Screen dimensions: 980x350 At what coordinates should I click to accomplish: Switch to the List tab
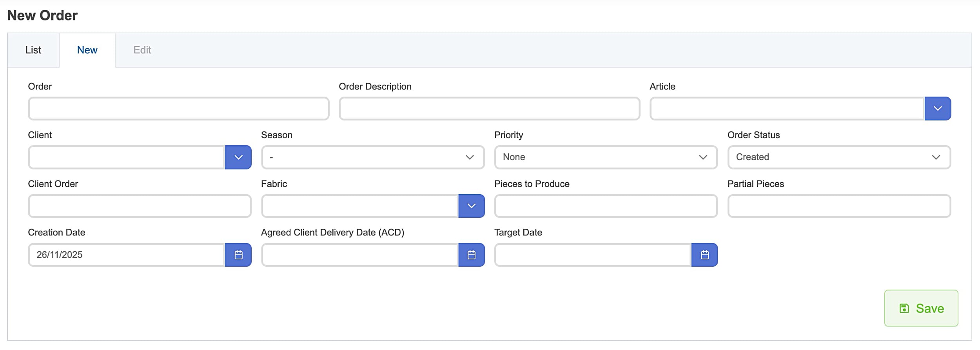pos(33,50)
